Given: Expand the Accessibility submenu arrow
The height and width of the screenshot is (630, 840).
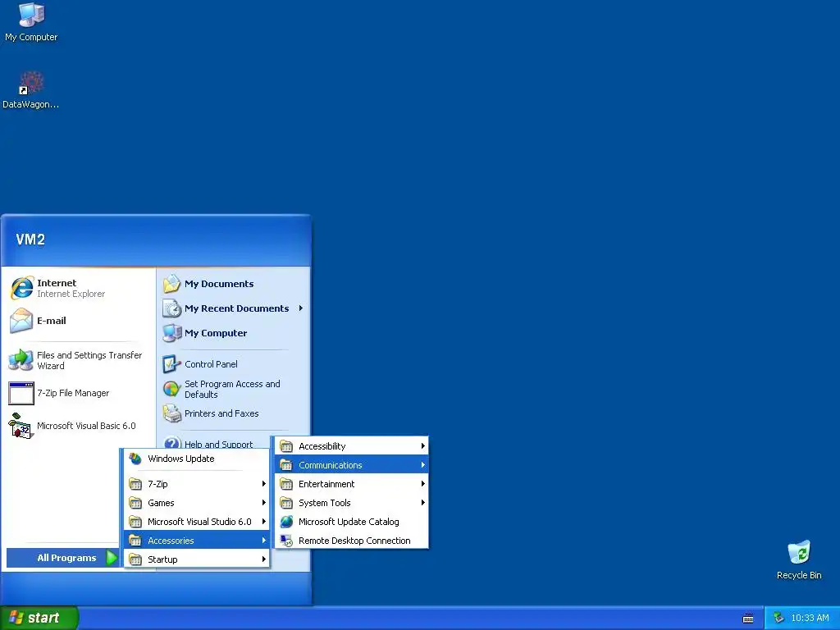Looking at the screenshot, I should (422, 445).
